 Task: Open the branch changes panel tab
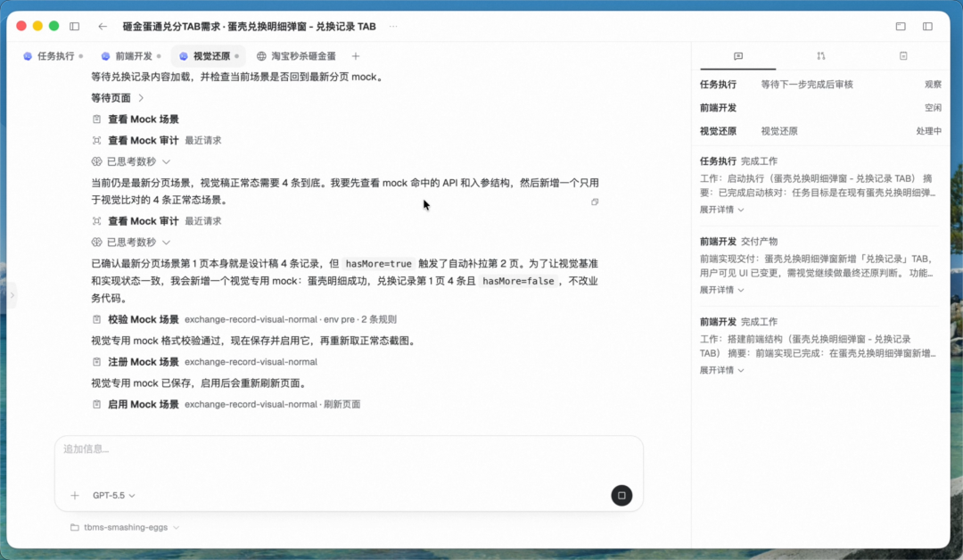(x=821, y=56)
